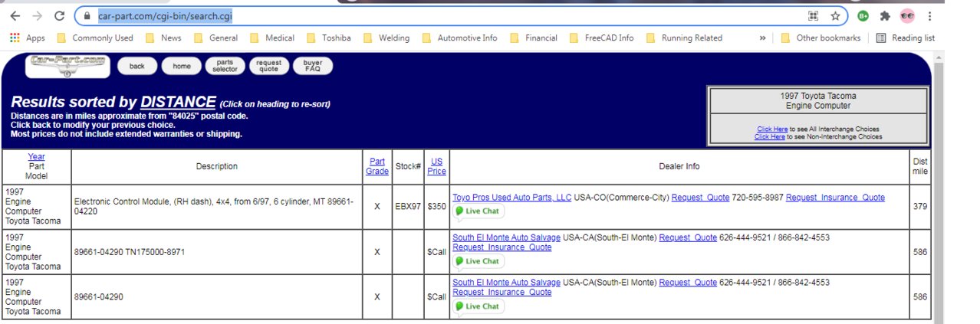
Task: Select the Electronic Control Module description text
Action: pos(214,207)
